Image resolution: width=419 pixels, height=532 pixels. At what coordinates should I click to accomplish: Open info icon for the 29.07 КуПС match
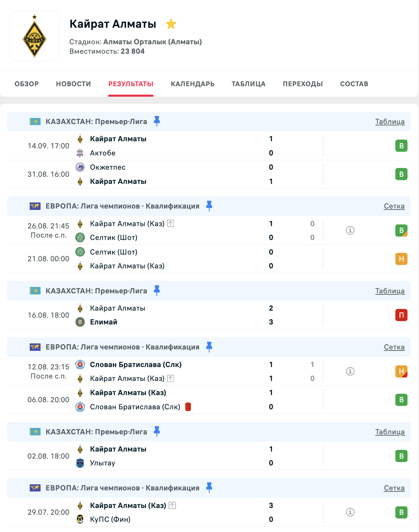[350, 512]
